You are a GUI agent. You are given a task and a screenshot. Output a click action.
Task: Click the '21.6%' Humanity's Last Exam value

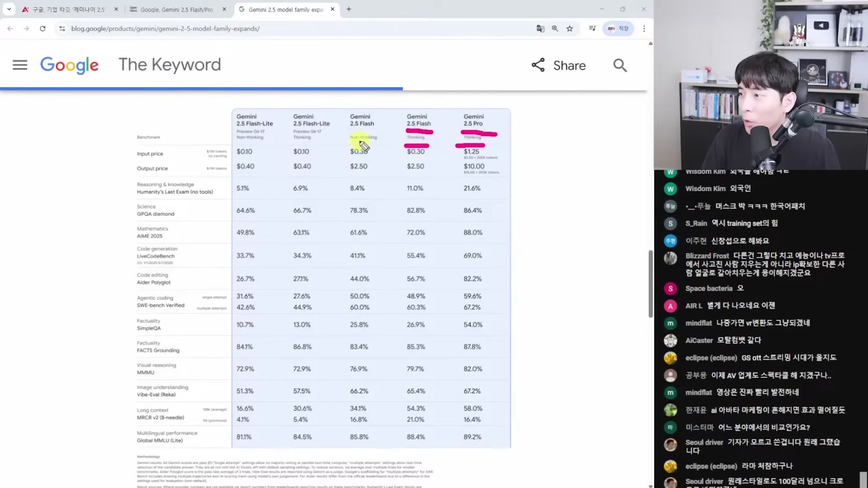472,188
